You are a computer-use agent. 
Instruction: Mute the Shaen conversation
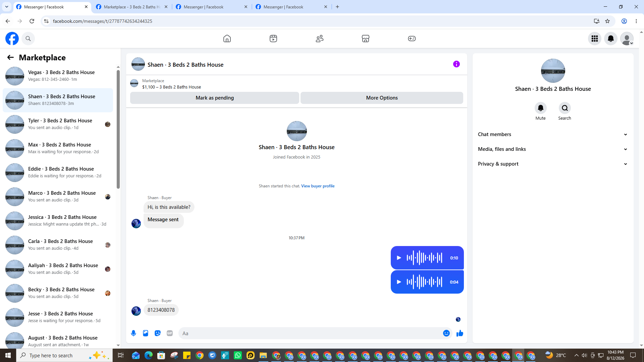(541, 108)
